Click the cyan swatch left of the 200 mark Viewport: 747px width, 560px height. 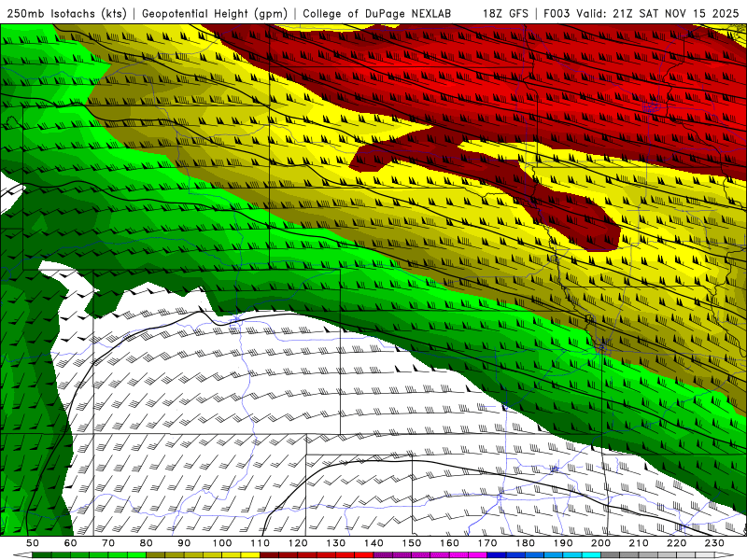coord(592,555)
